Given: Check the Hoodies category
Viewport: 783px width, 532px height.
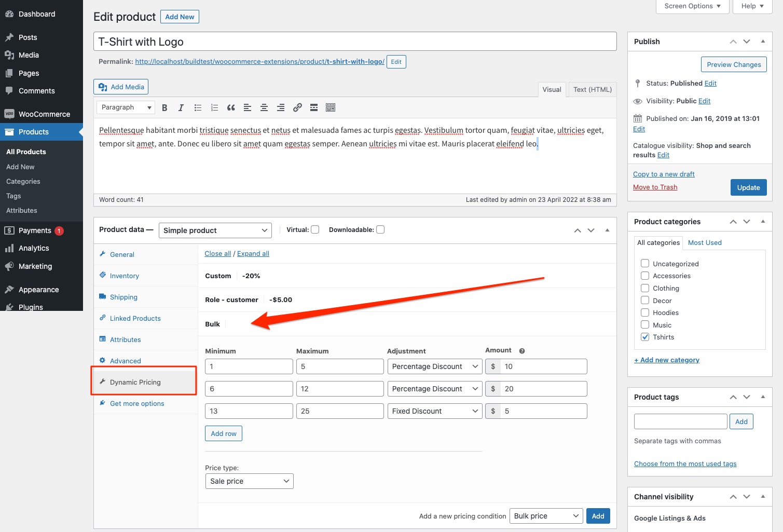Looking at the screenshot, I should pyautogui.click(x=645, y=312).
